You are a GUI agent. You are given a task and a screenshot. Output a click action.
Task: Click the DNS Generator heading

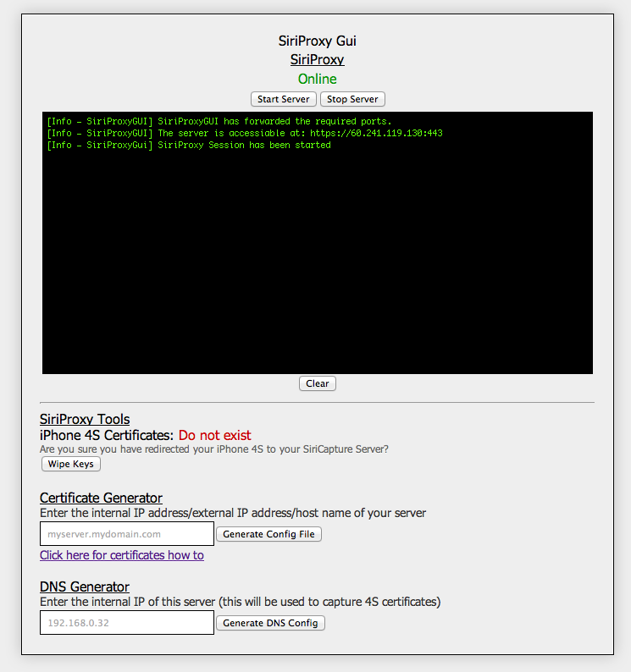pyautogui.click(x=85, y=587)
